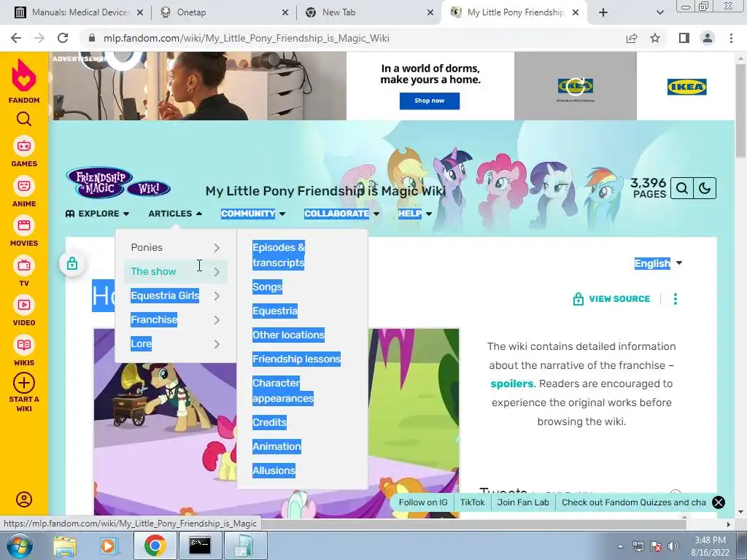The height and width of the screenshot is (560, 747).
Task: Expand the Ponies submenu
Action: pyautogui.click(x=176, y=248)
